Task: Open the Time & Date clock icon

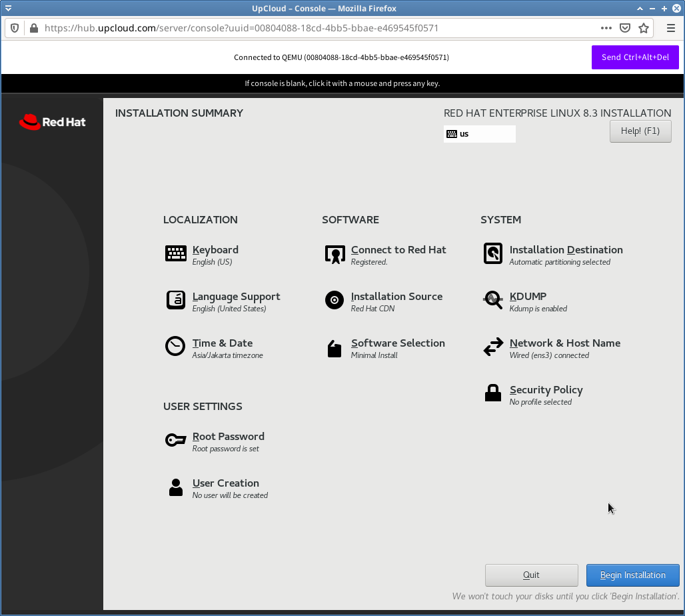Action: [x=175, y=347]
